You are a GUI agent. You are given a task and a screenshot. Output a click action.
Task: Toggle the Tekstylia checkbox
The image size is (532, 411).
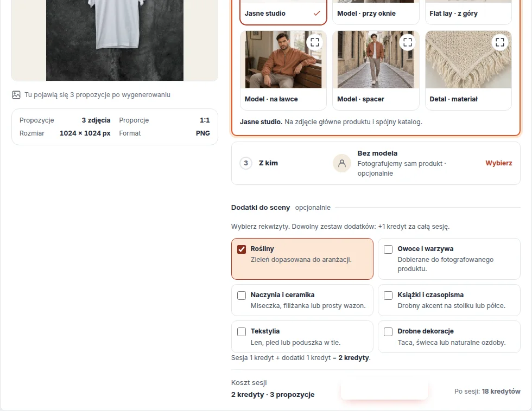click(x=242, y=332)
